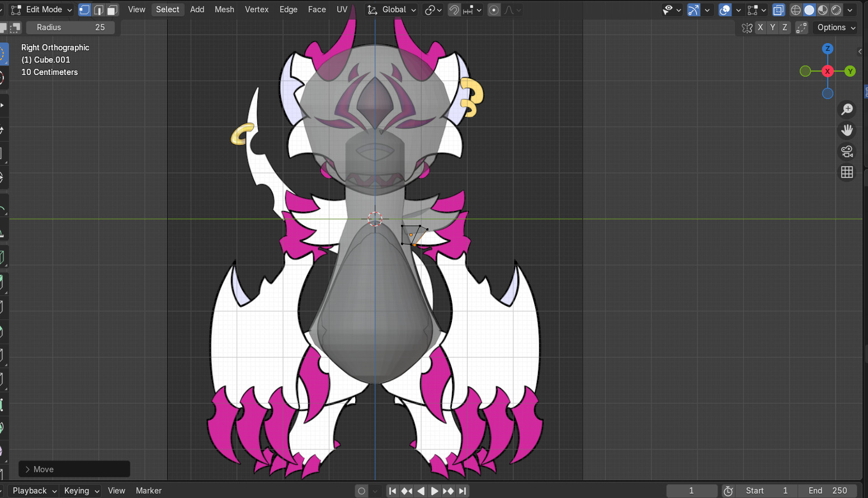868x498 pixels.
Task: Open the Edge menu
Action: point(289,10)
